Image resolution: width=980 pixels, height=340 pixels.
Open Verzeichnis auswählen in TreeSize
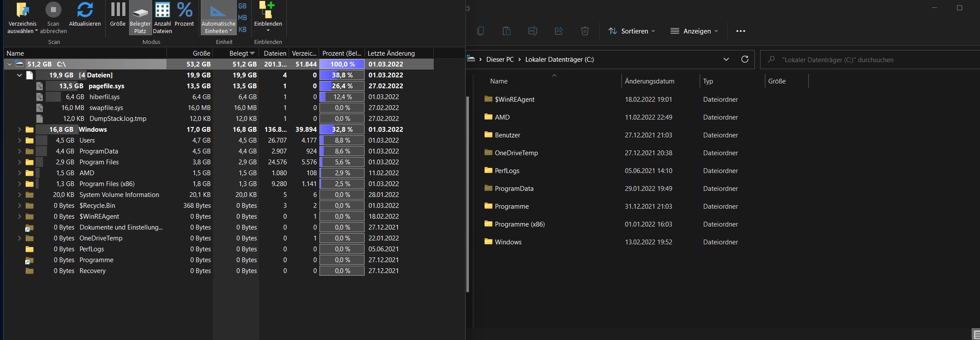click(22, 18)
